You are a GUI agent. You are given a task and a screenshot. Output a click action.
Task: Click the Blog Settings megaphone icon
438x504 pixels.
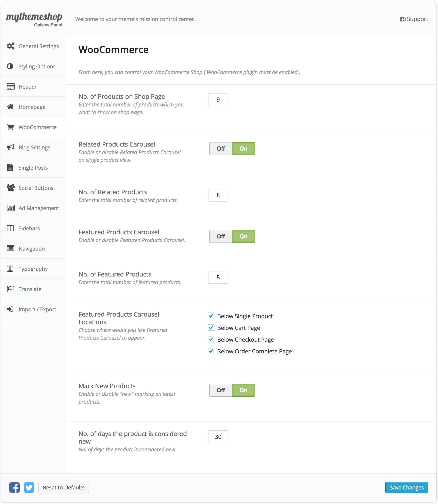tap(10, 147)
